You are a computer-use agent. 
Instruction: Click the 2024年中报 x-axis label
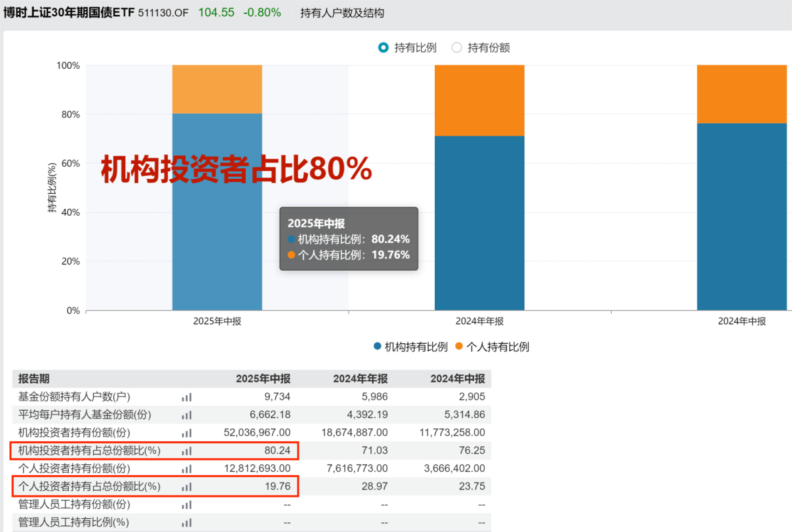pyautogui.click(x=741, y=321)
